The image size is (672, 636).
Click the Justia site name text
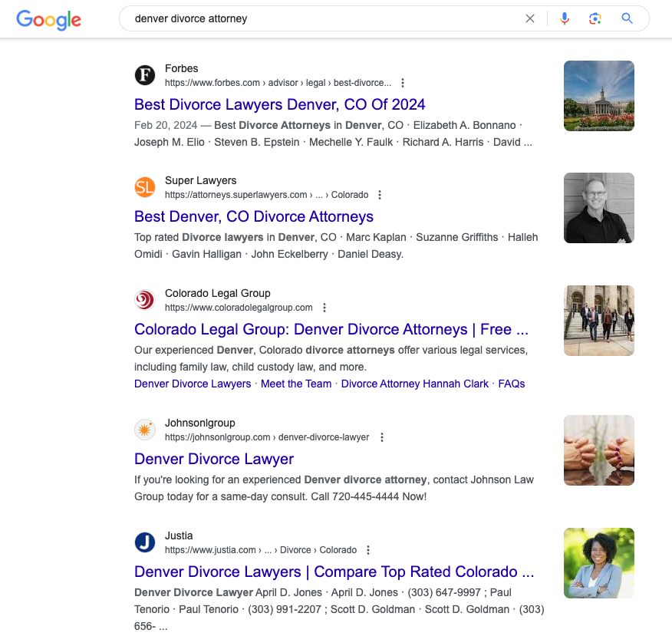click(179, 535)
